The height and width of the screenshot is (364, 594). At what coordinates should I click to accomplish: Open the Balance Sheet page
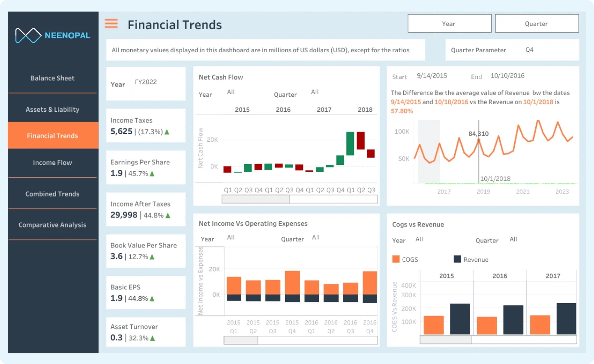pos(53,78)
